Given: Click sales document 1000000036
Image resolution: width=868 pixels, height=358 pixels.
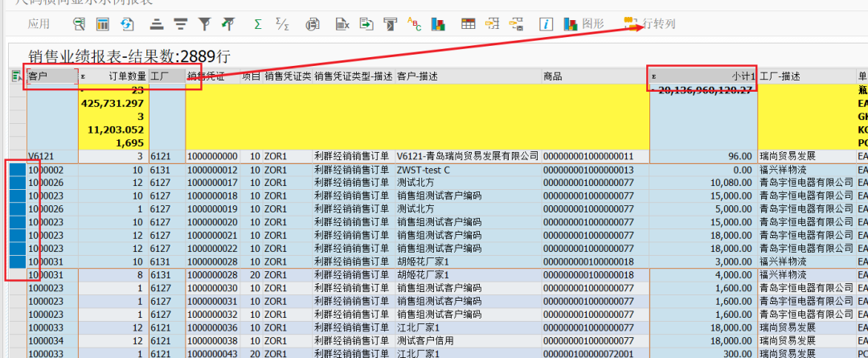Looking at the screenshot, I should tap(212, 327).
